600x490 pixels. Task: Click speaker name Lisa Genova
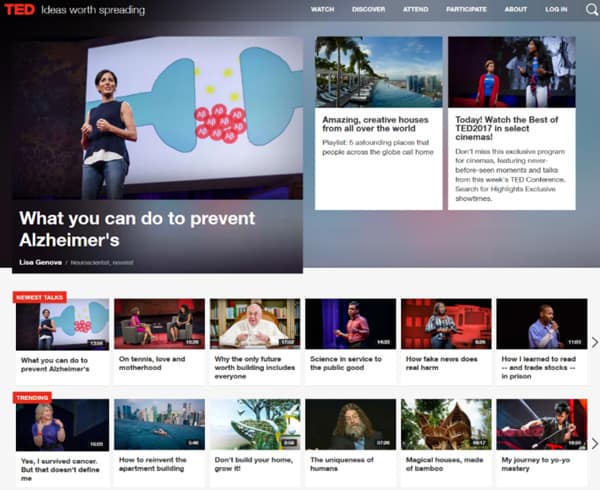41,262
